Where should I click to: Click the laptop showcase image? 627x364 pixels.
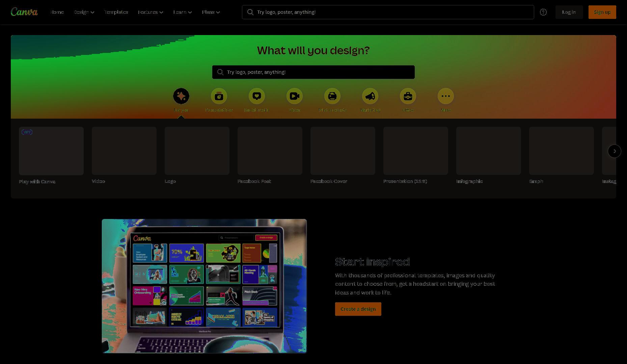[204, 286]
